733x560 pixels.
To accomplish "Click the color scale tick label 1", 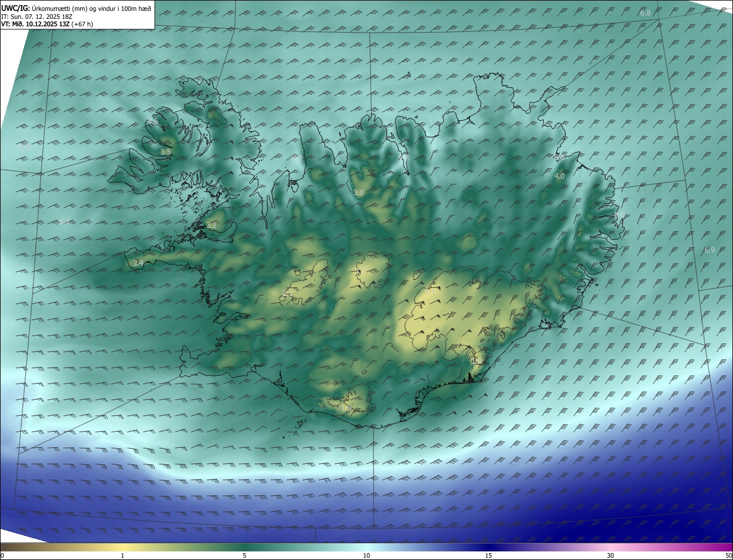I will pos(123,556).
